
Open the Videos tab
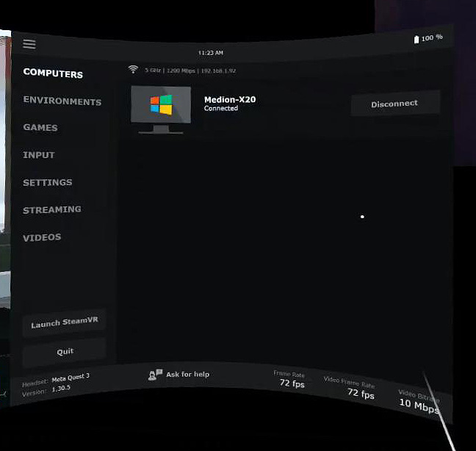42,237
